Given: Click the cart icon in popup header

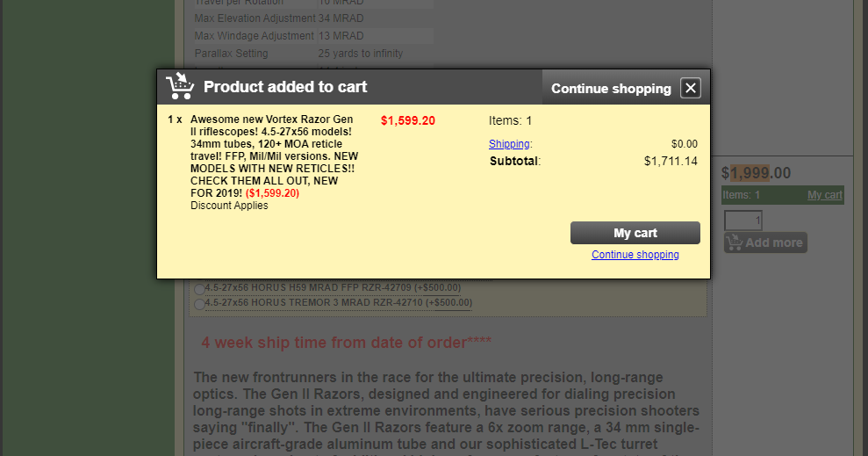Looking at the screenshot, I should 180,86.
